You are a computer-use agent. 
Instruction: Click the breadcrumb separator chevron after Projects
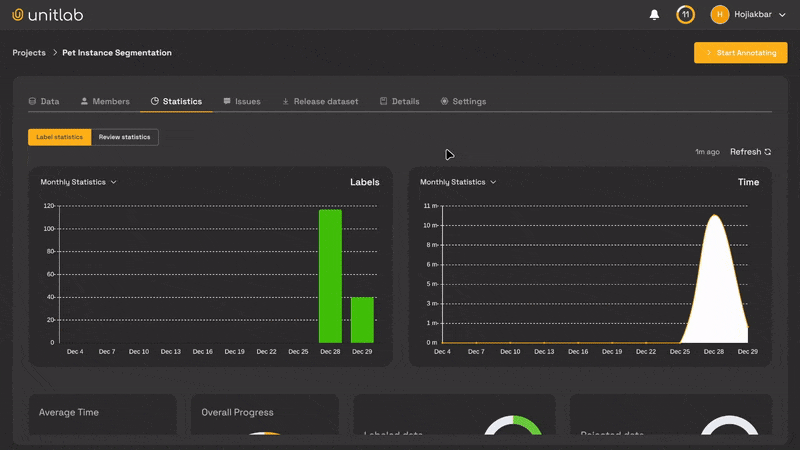[55, 53]
